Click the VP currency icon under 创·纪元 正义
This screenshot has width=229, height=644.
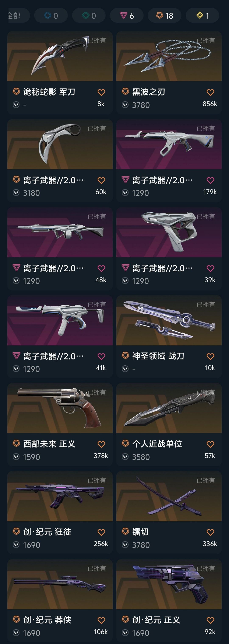(x=125, y=633)
